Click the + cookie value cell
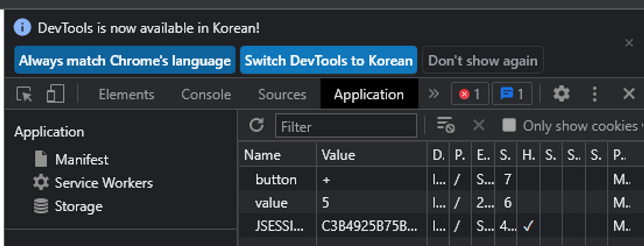644x246 pixels. (372, 179)
